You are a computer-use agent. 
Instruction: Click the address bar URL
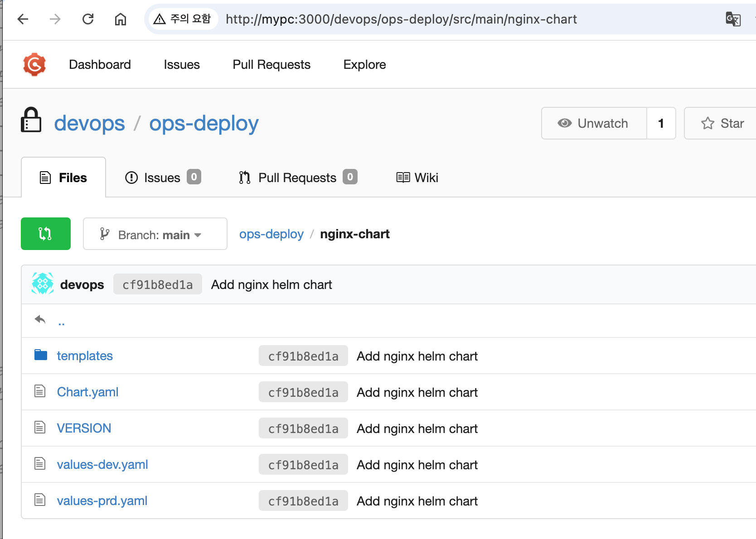pos(401,19)
